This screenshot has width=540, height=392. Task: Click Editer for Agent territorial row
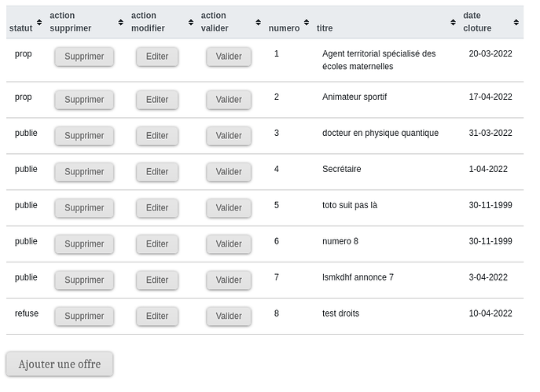coord(157,57)
